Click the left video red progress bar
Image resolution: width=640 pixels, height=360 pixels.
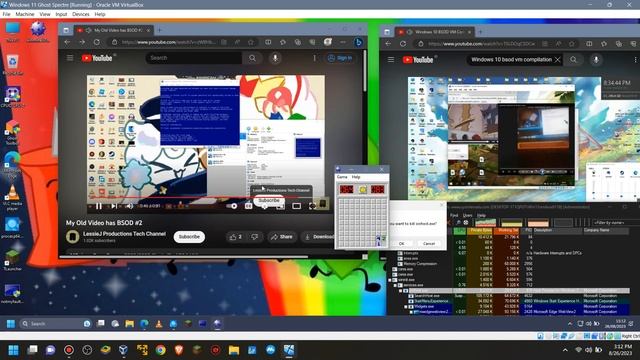pos(206,198)
